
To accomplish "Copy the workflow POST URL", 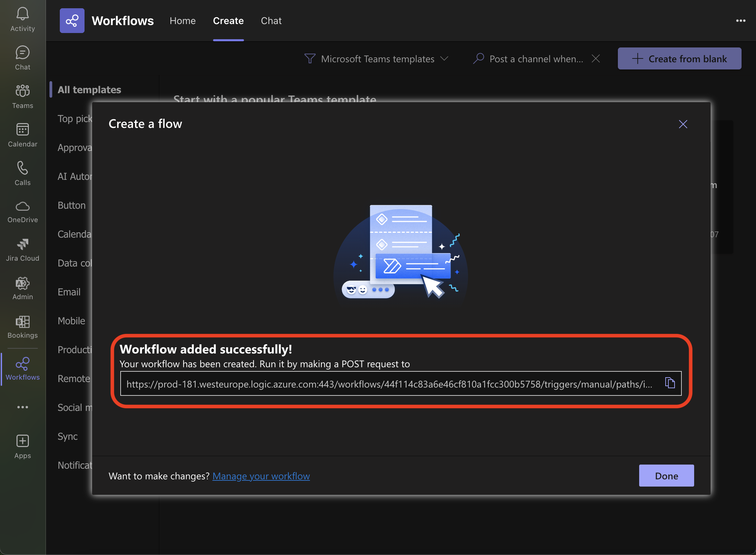I will 670,383.
